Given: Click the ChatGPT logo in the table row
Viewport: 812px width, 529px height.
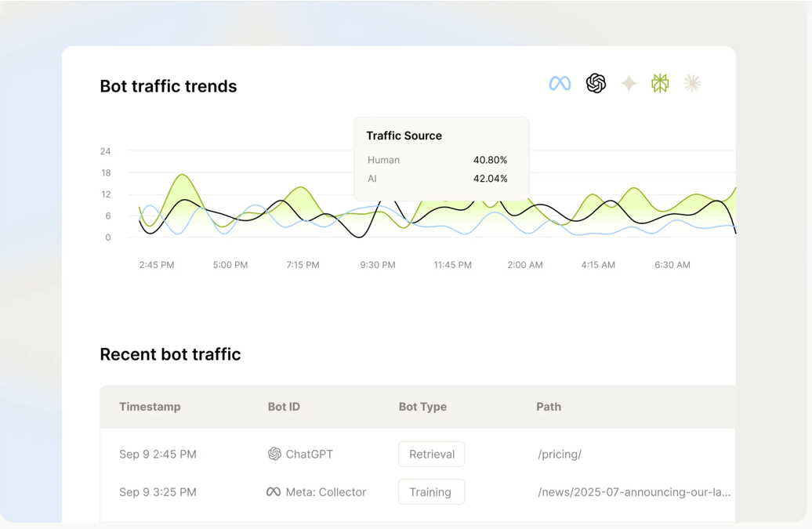Looking at the screenshot, I should (x=274, y=454).
